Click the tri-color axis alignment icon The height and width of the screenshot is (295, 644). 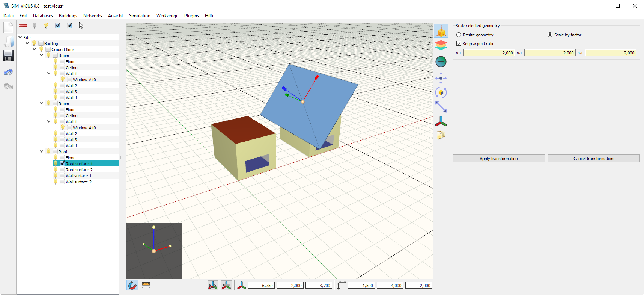(441, 121)
